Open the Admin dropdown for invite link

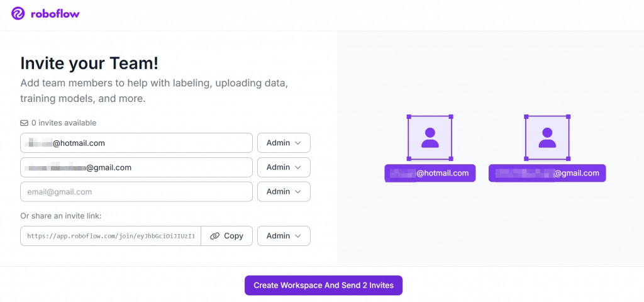click(284, 236)
